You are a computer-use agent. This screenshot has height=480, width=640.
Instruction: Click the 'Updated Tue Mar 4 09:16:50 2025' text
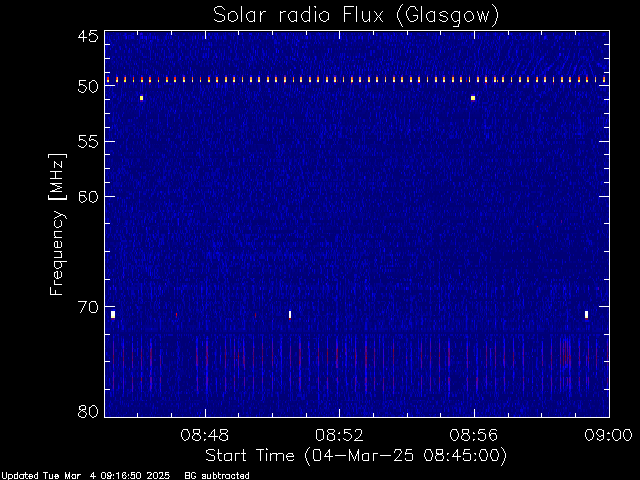pos(86,476)
